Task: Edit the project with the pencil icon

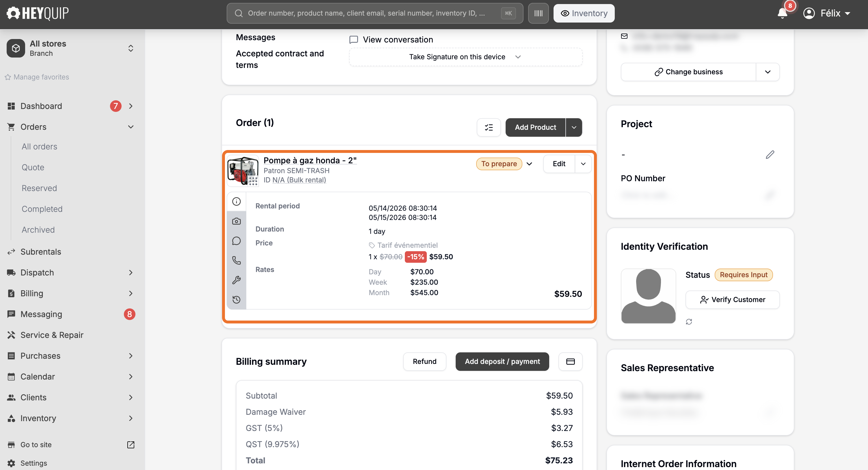Action: click(770, 155)
